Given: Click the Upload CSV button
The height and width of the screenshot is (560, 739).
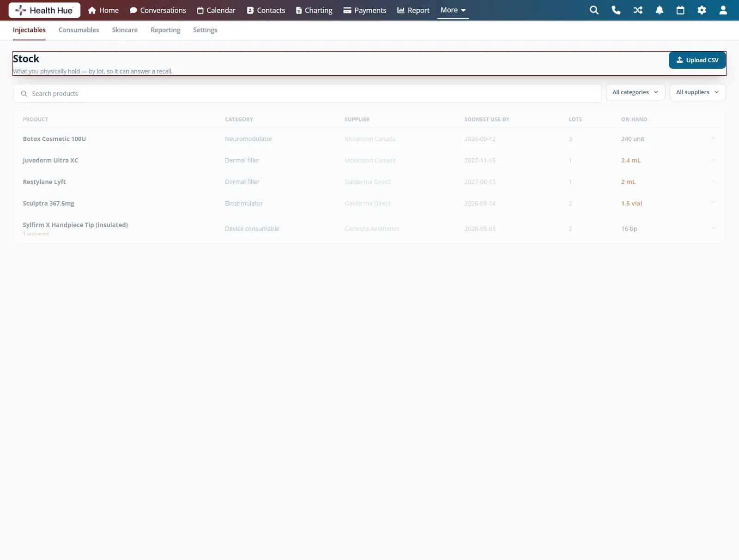Looking at the screenshot, I should 697,60.
